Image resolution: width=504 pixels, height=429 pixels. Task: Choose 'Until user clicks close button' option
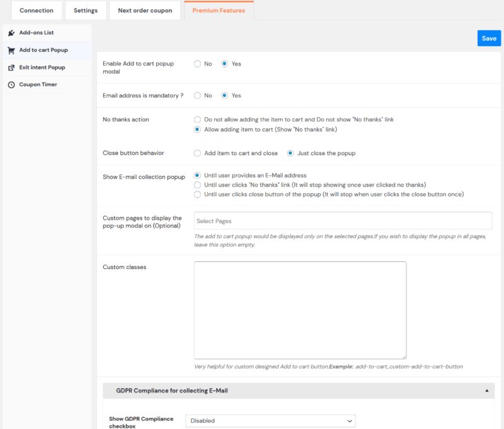coord(197,195)
